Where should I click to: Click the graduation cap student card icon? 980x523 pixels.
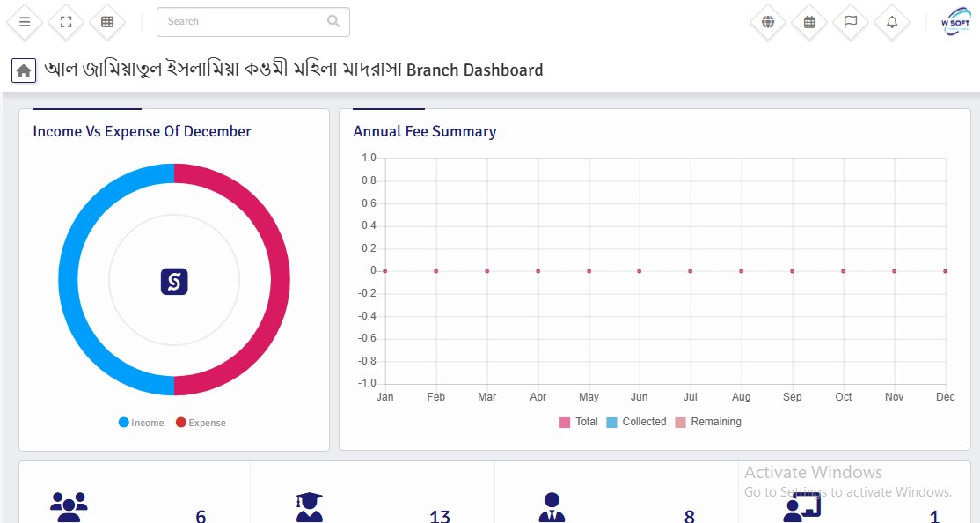tap(310, 507)
